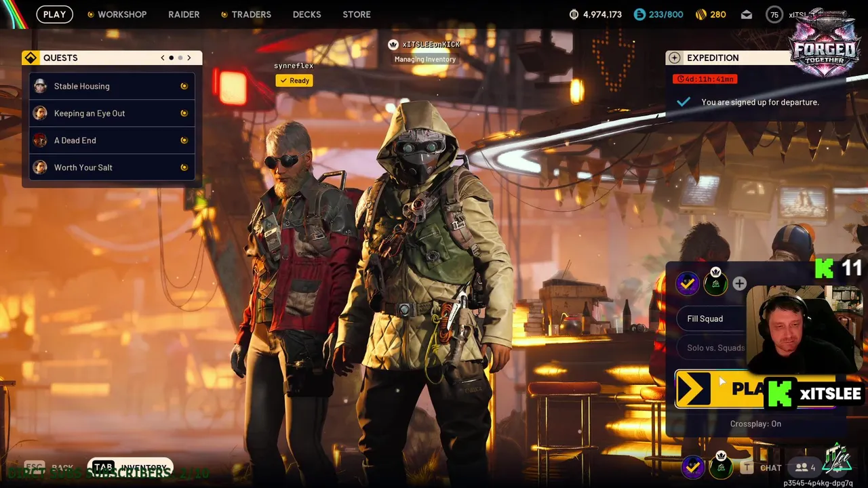Toggle tracking marker on Stable Housing
868x488 pixels.
184,86
